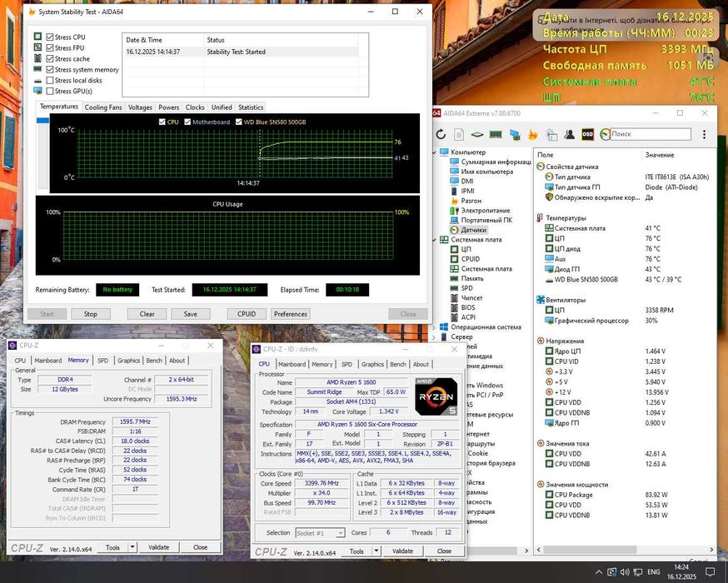Open the Statistics tab in stability test
728x583 pixels.
pyautogui.click(x=251, y=107)
